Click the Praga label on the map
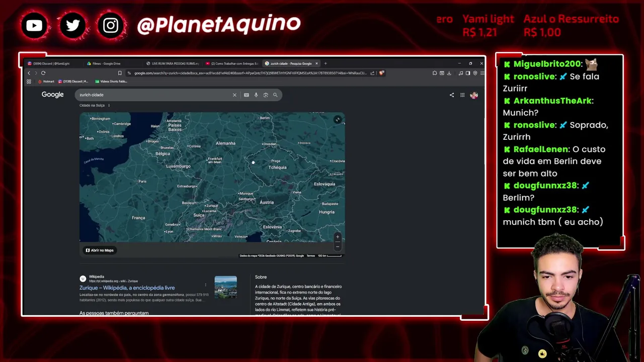Screen dimensions: 644x362 (x=276, y=161)
